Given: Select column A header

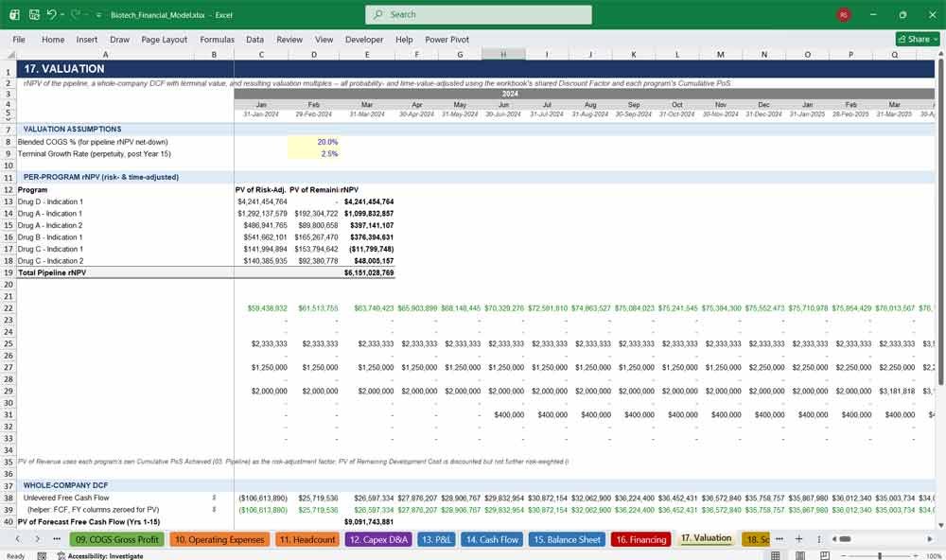Looking at the screenshot, I should point(106,54).
